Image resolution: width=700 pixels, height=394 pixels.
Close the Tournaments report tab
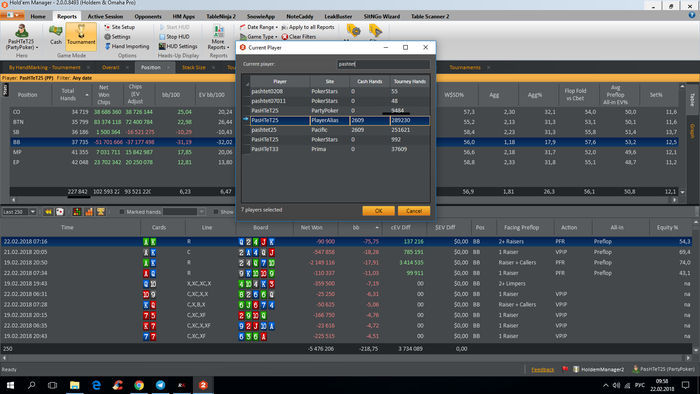[x=488, y=67]
